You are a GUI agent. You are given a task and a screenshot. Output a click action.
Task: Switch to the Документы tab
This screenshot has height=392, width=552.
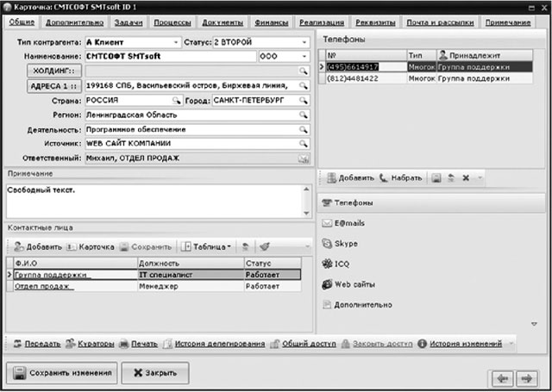(223, 22)
